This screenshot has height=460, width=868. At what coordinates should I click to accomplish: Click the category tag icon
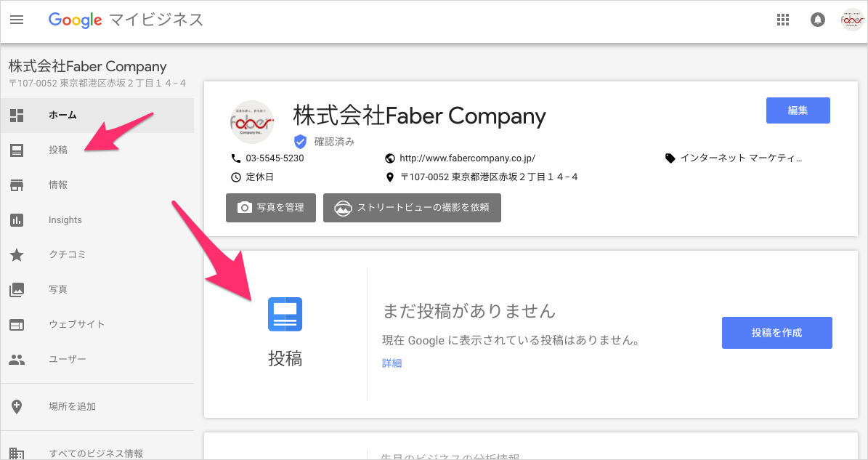point(670,158)
